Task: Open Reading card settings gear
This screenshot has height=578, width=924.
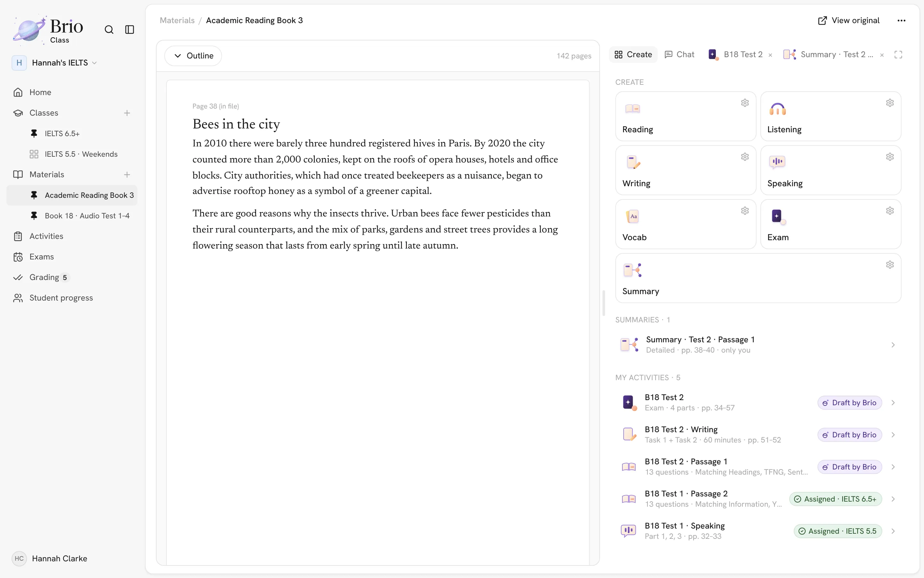Action: (x=745, y=103)
